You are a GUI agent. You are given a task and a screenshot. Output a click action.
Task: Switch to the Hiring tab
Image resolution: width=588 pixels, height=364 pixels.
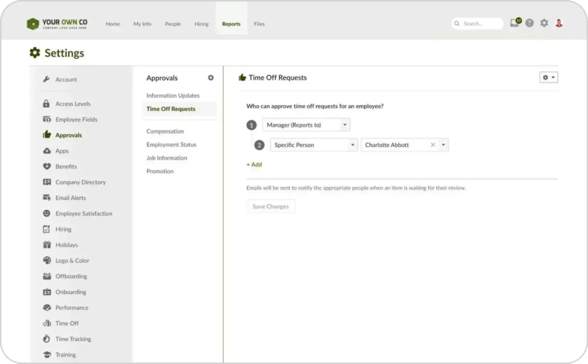tap(202, 24)
